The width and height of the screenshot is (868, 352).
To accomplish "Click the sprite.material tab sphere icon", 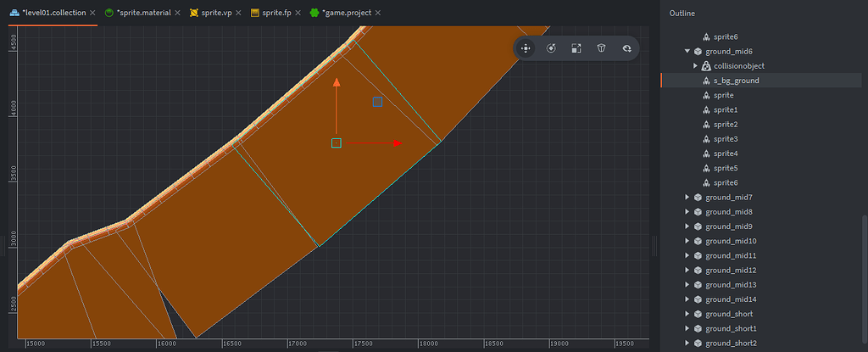I will (108, 13).
